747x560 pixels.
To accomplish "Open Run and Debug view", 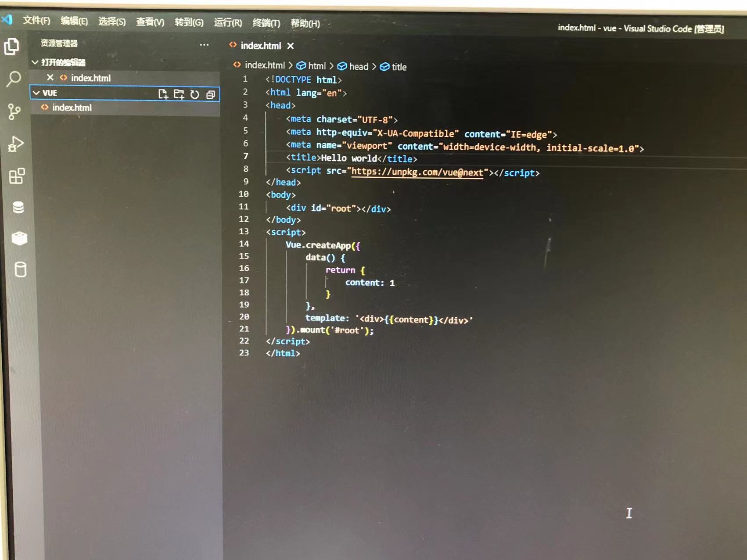I will coord(16,144).
